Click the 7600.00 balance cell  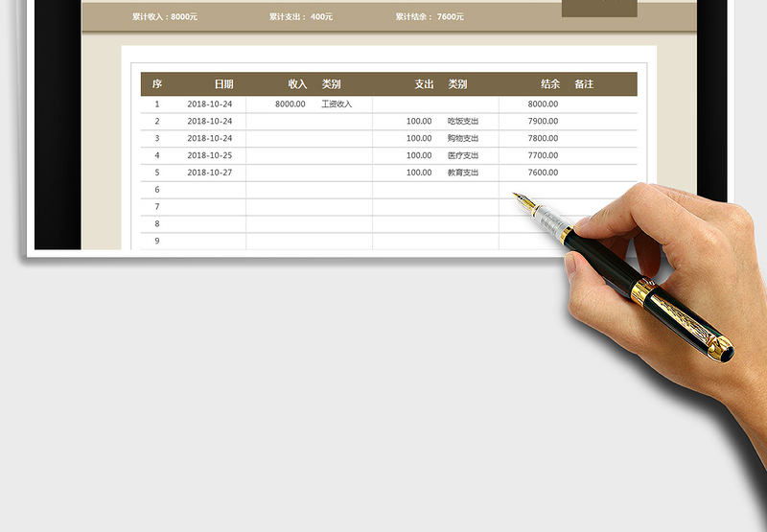(x=543, y=173)
